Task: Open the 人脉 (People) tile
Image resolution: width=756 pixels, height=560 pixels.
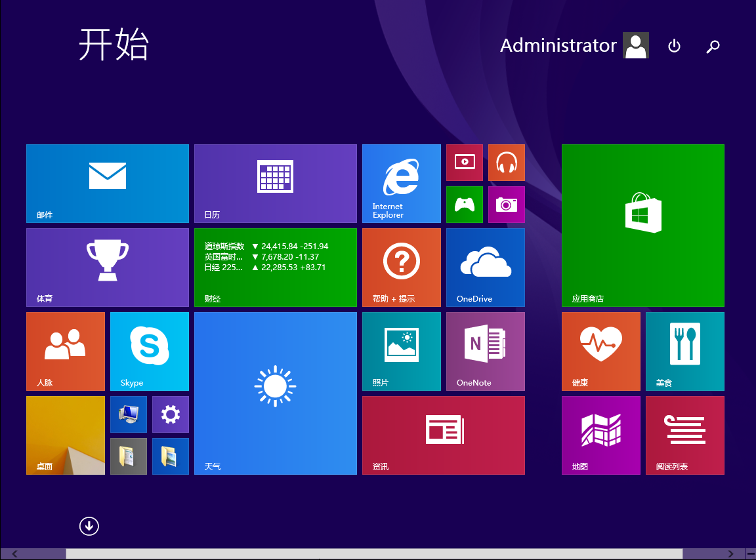Action: coord(66,351)
